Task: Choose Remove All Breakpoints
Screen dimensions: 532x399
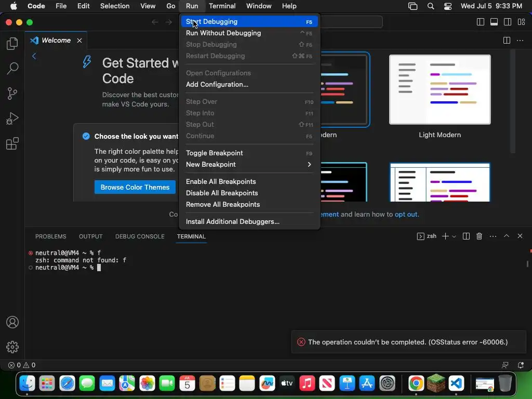Action: click(x=249, y=205)
